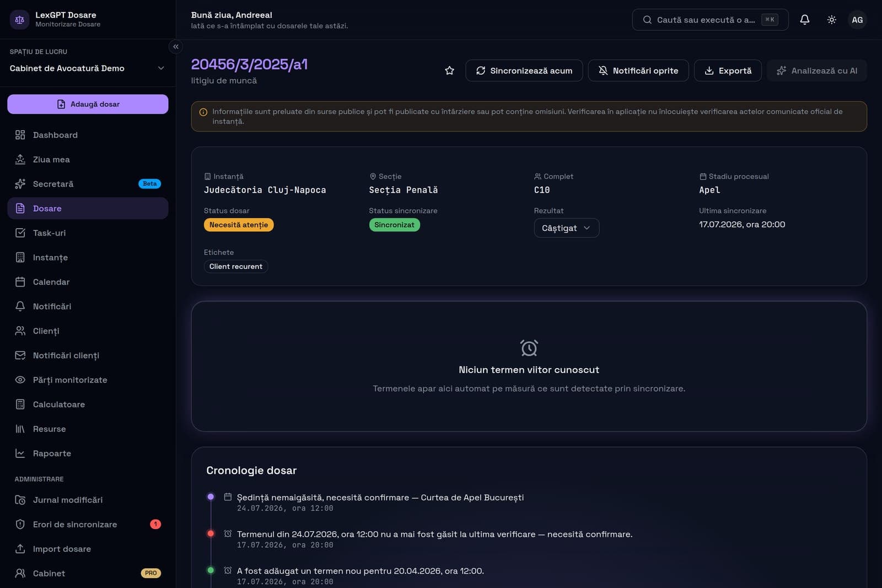Click alarm icon beside Termenul din 24.07.2026 entry
Screen dimensions: 882x588
(228, 533)
